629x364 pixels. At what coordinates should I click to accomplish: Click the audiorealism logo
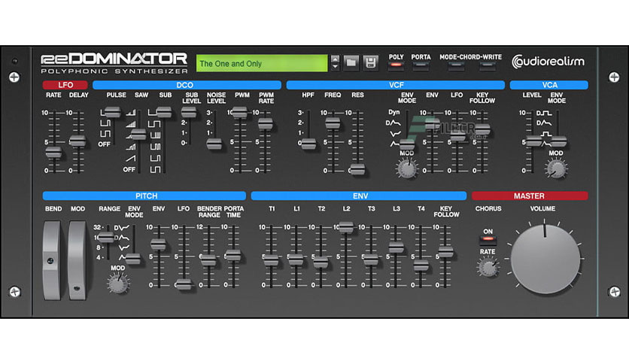pyautogui.click(x=548, y=62)
